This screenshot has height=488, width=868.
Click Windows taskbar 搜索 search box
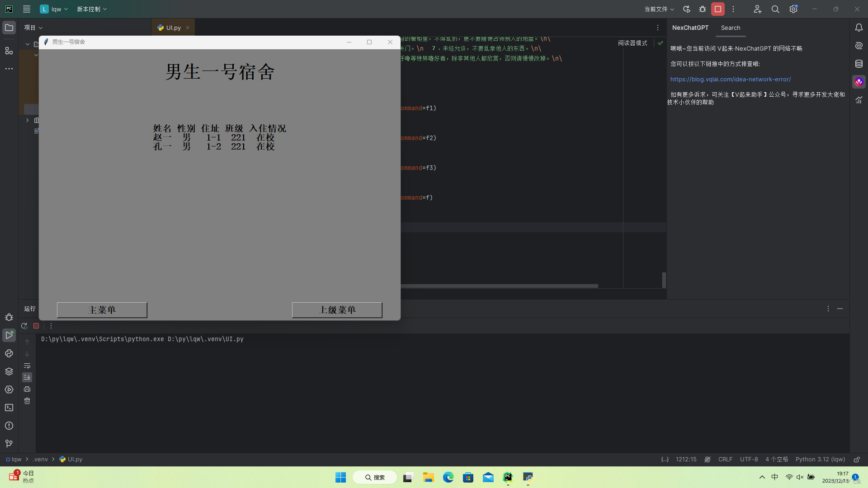375,477
